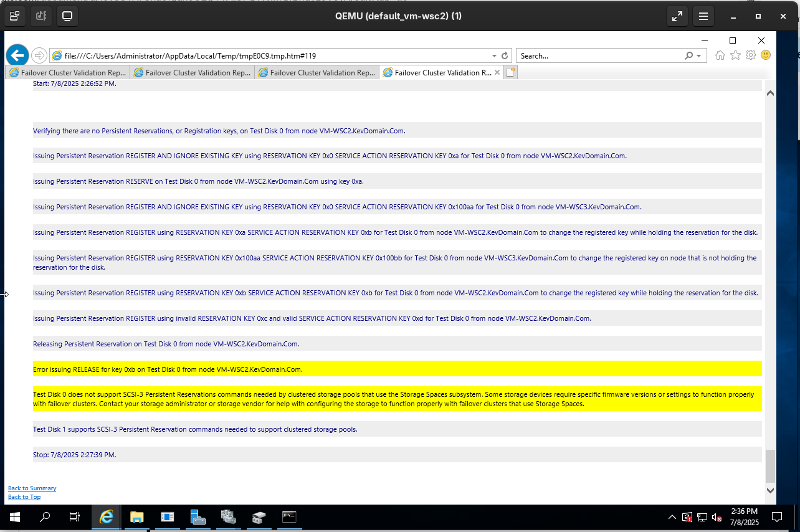Open File Explorer from the taskbar
The width and height of the screenshot is (800, 532).
coord(136,517)
